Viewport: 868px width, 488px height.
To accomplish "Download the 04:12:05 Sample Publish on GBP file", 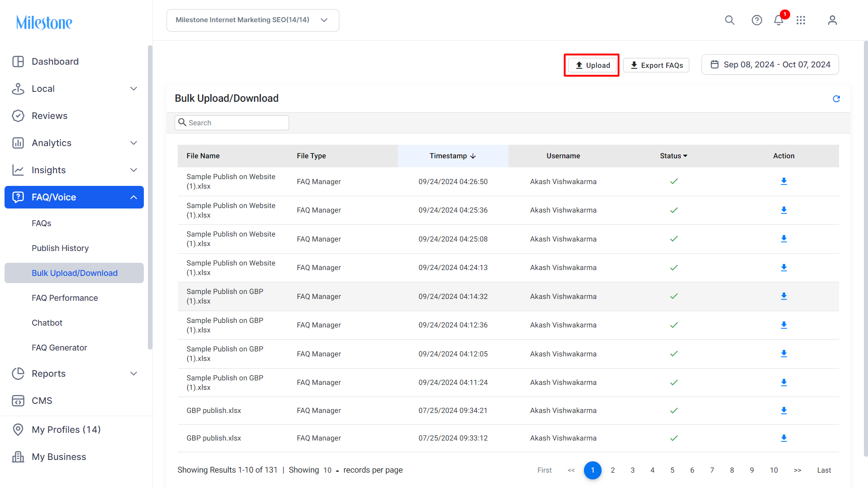I will (784, 354).
